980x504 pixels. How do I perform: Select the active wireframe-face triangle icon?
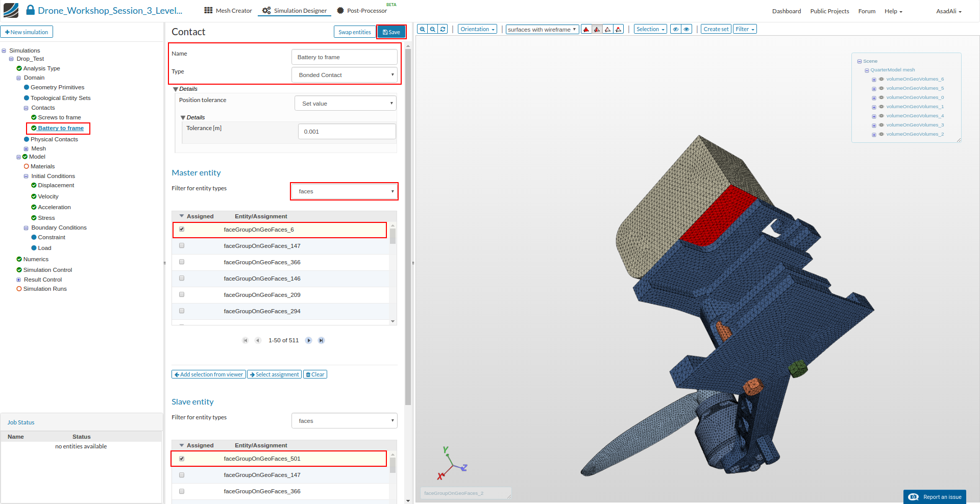point(597,29)
